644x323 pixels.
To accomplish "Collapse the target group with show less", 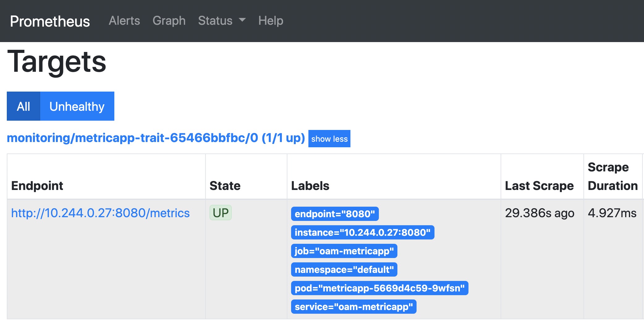I will [x=329, y=139].
